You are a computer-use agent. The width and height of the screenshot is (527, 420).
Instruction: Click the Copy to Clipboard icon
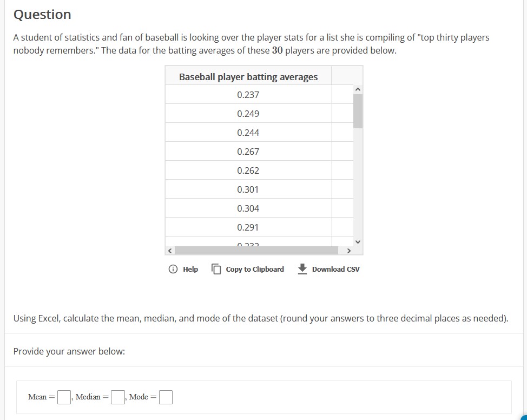click(217, 269)
